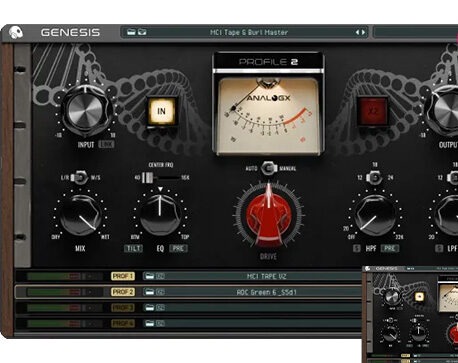
Task: Click the small button after the PROF 2 meter
Action: 90,292
